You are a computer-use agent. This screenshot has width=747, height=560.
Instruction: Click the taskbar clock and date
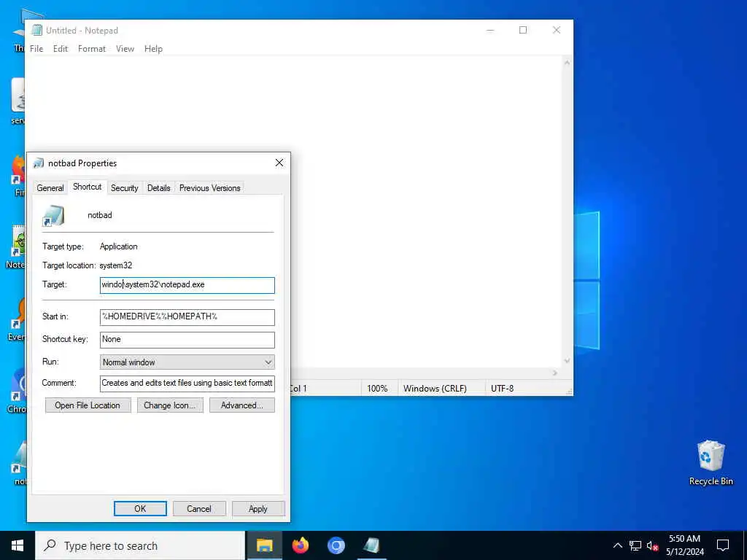tap(684, 545)
